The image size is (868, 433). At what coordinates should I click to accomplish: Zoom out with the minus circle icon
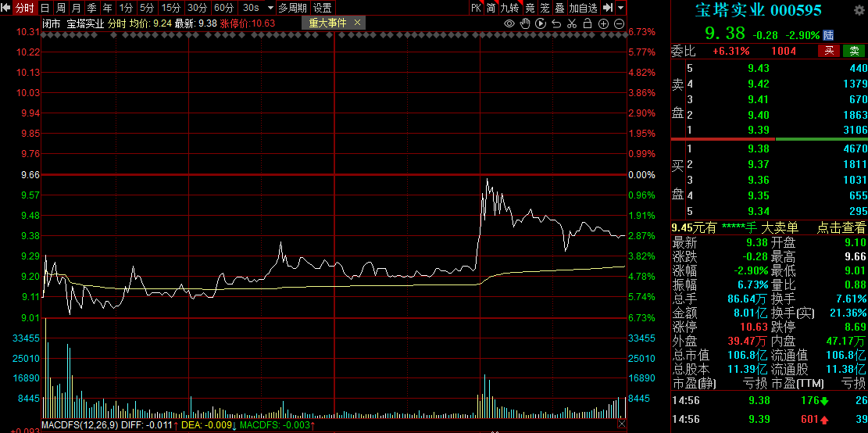point(619,23)
